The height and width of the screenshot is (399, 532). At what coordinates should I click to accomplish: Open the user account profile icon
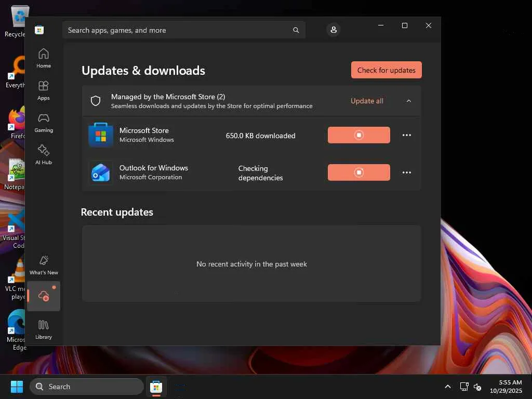(334, 30)
